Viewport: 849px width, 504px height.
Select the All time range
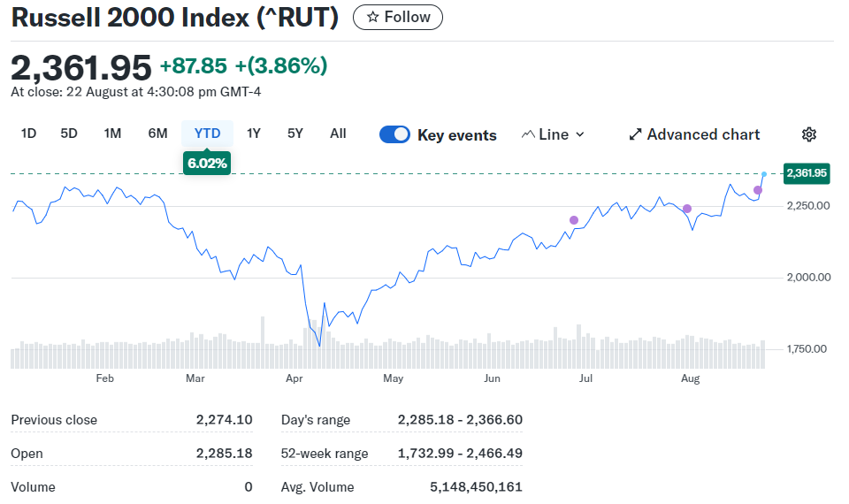(338, 134)
